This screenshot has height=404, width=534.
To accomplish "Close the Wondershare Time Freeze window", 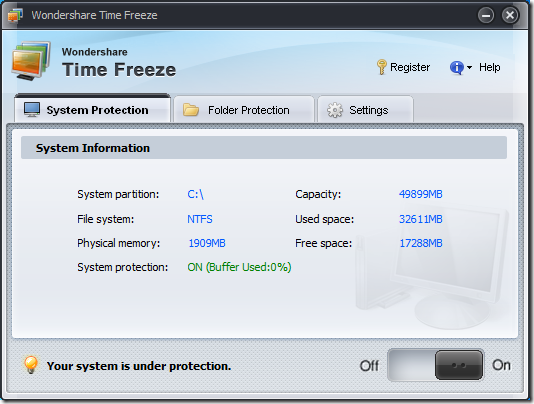I will tap(510, 15).
